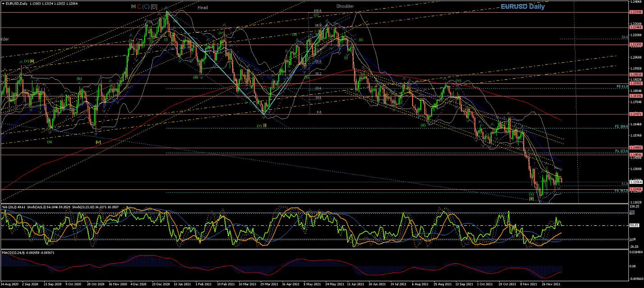
Task: Click the current price 1.12864 marker
Action: pyautogui.click(x=635, y=182)
